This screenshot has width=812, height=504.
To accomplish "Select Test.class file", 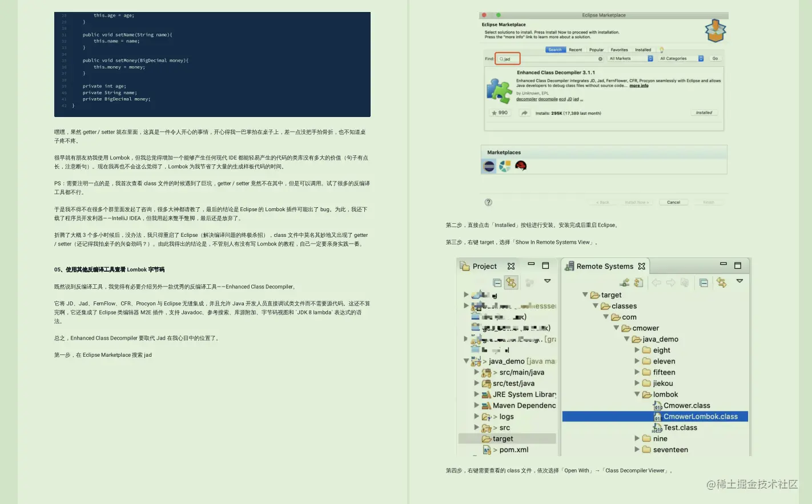I will click(675, 428).
